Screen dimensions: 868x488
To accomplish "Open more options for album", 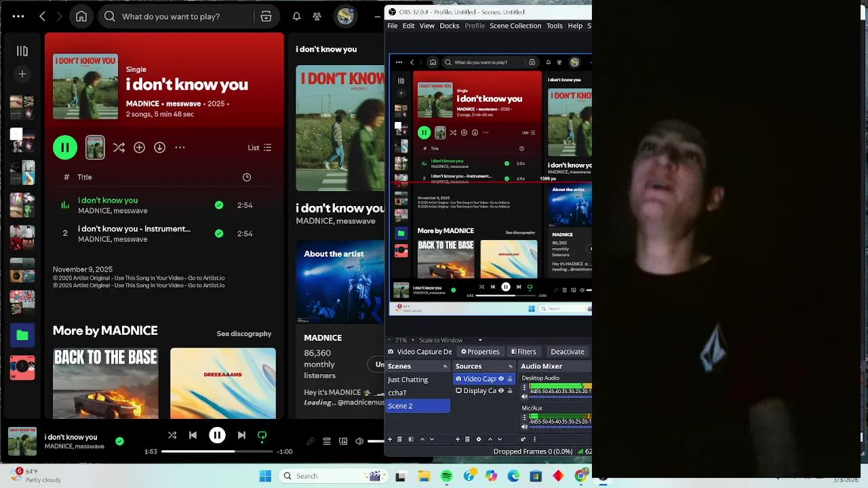I will click(180, 147).
